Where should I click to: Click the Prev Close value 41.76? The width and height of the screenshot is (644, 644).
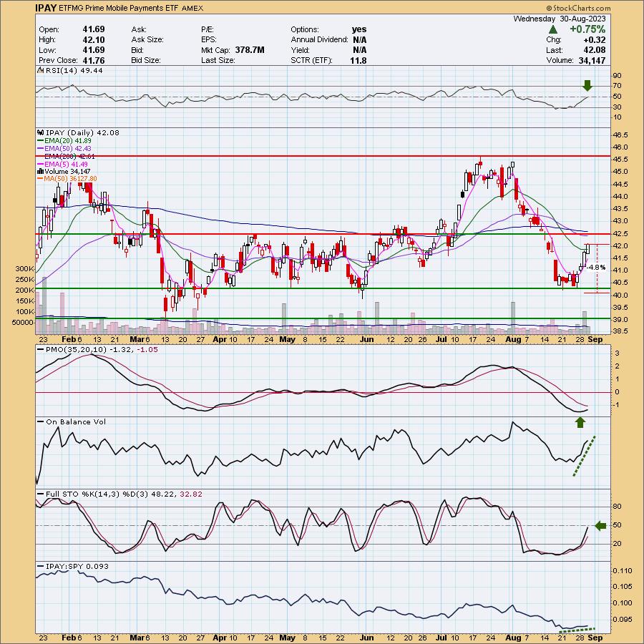pos(94,60)
